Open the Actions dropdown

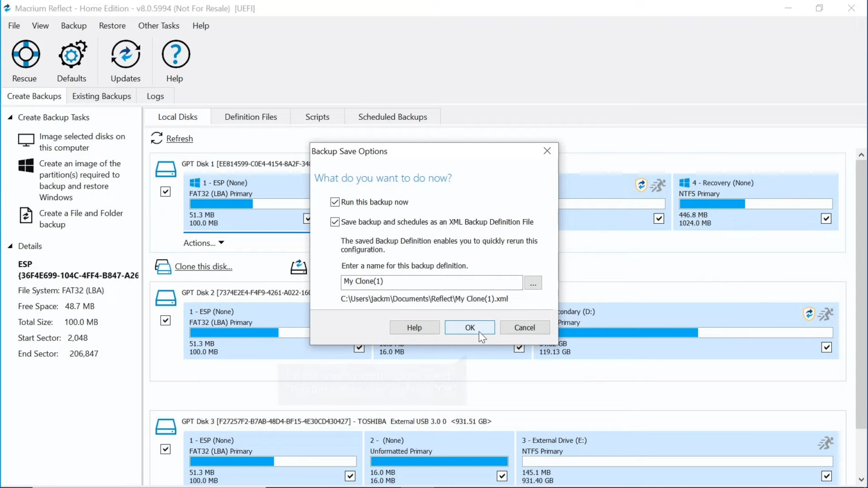tap(203, 242)
